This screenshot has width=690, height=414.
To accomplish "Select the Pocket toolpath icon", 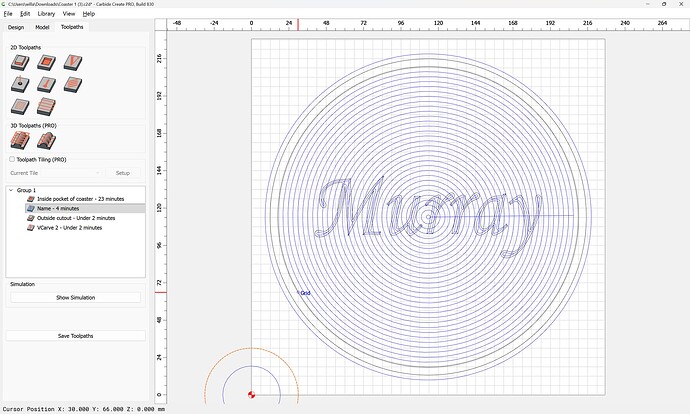I will [x=46, y=63].
